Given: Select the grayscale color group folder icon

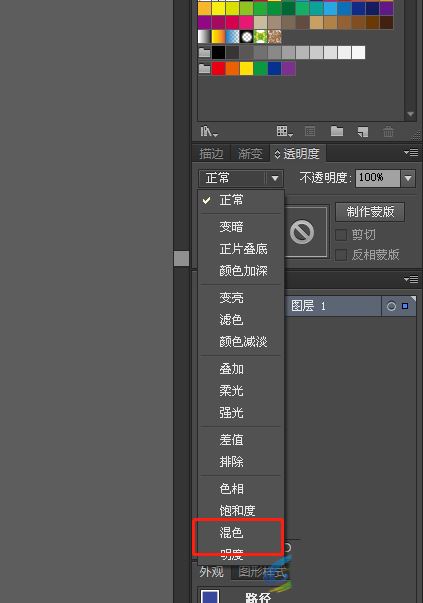Looking at the screenshot, I should [205, 52].
